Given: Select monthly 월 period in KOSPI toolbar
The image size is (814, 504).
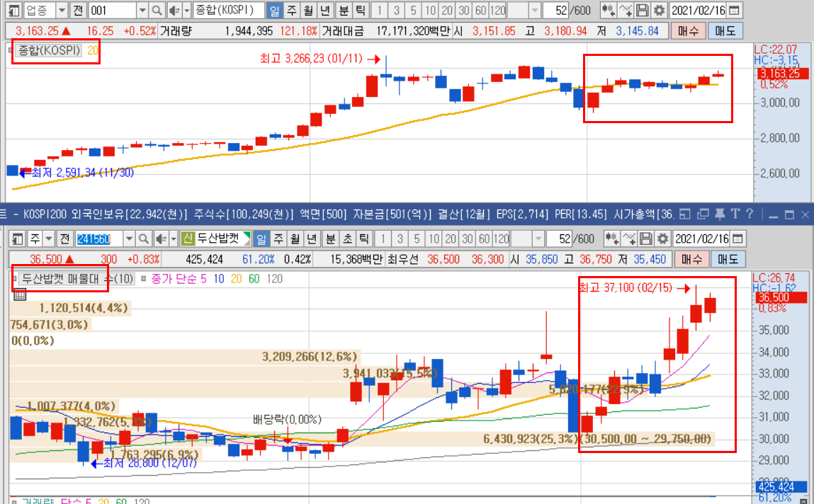Looking at the screenshot, I should [x=308, y=11].
